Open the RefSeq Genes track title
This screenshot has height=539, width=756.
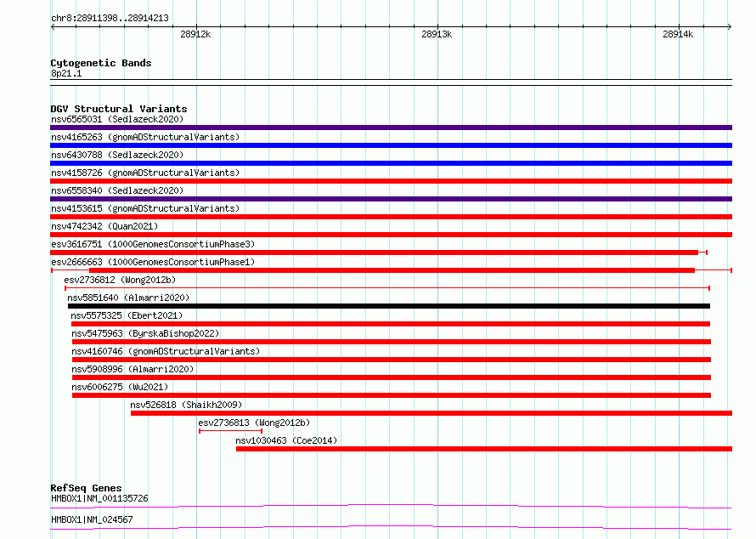coord(86,488)
